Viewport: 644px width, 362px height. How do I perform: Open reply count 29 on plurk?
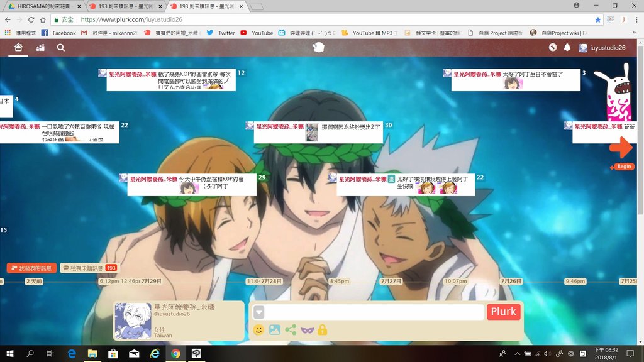[262, 178]
